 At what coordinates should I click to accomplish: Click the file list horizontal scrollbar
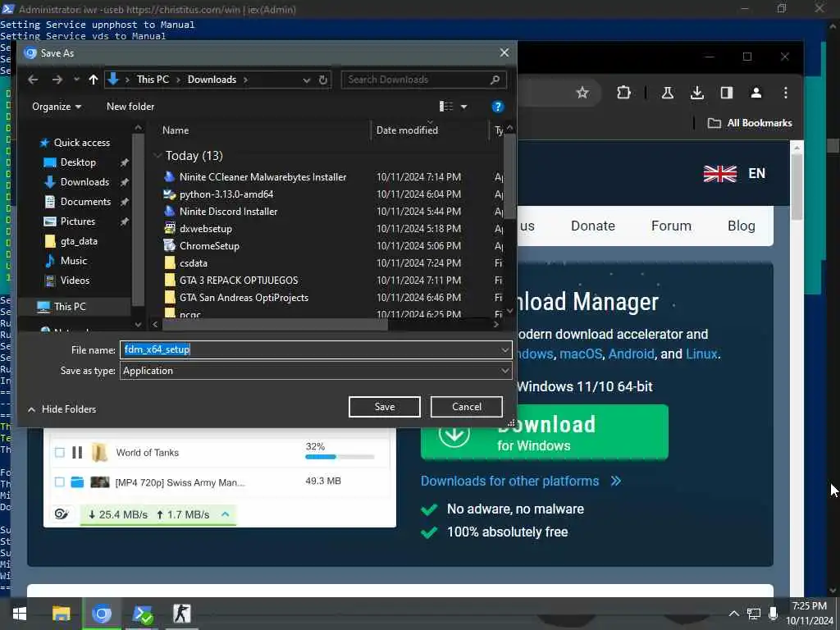coord(275,324)
